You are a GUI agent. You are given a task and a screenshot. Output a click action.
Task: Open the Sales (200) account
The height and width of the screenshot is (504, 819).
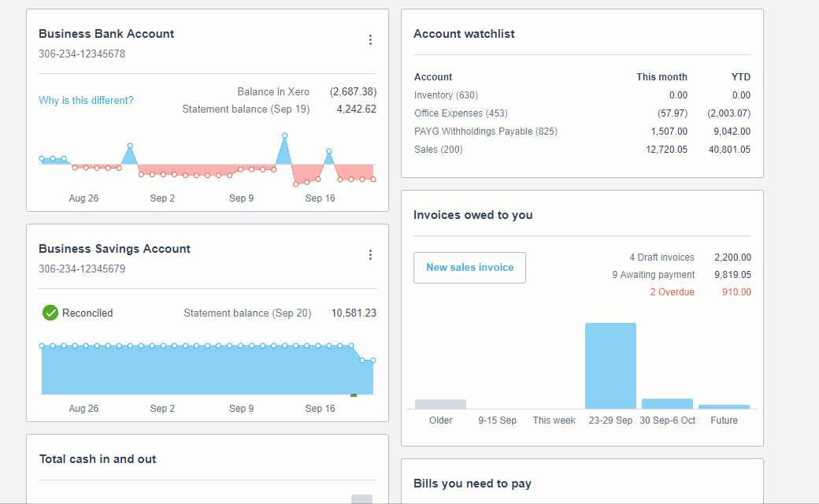click(438, 149)
